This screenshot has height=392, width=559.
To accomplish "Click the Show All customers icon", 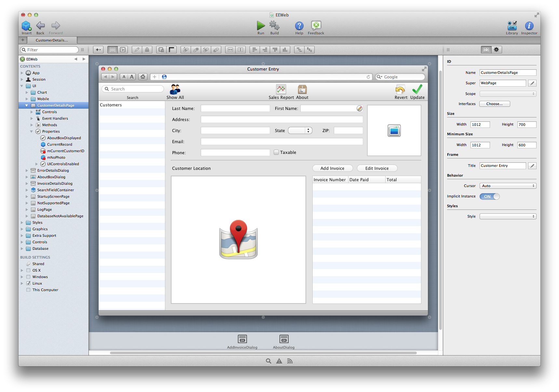I will (175, 89).
